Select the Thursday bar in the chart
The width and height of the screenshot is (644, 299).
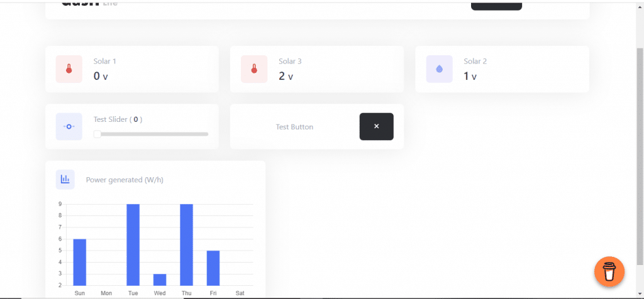coord(186,244)
